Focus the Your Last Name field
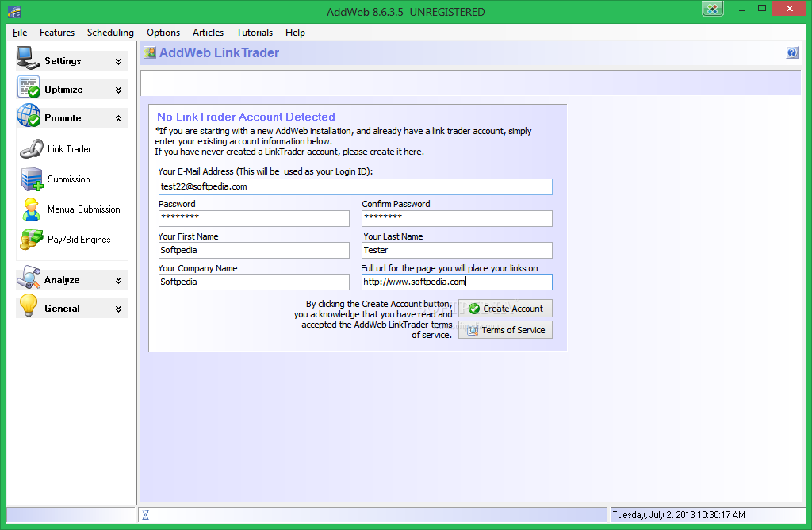 pos(457,250)
